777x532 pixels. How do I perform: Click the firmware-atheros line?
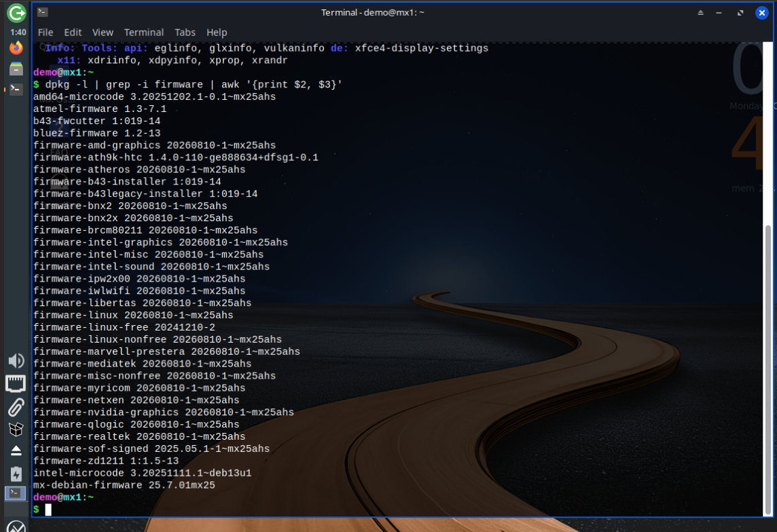[139, 170]
